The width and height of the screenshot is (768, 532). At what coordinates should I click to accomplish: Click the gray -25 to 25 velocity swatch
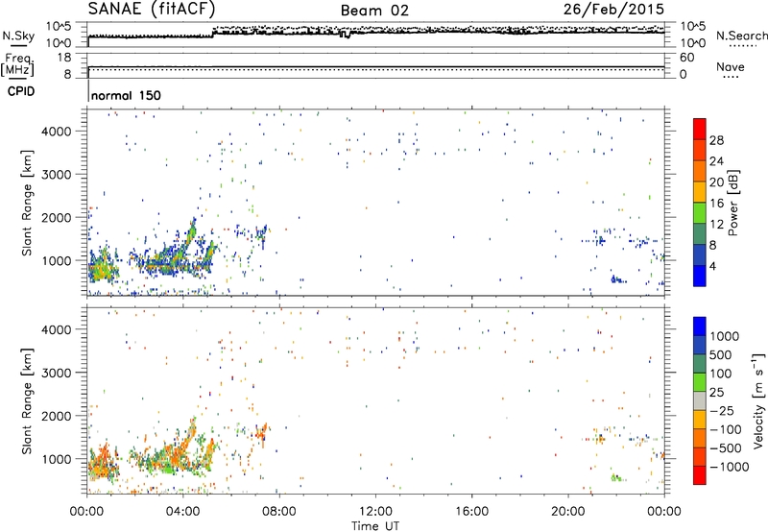[700, 401]
